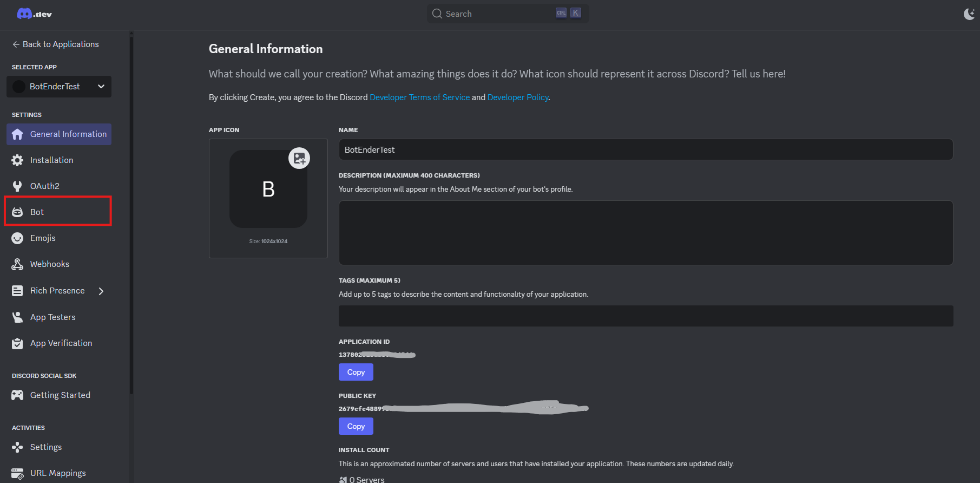The image size is (980, 483).
Task: Click the search magnifier icon
Action: coord(437,14)
